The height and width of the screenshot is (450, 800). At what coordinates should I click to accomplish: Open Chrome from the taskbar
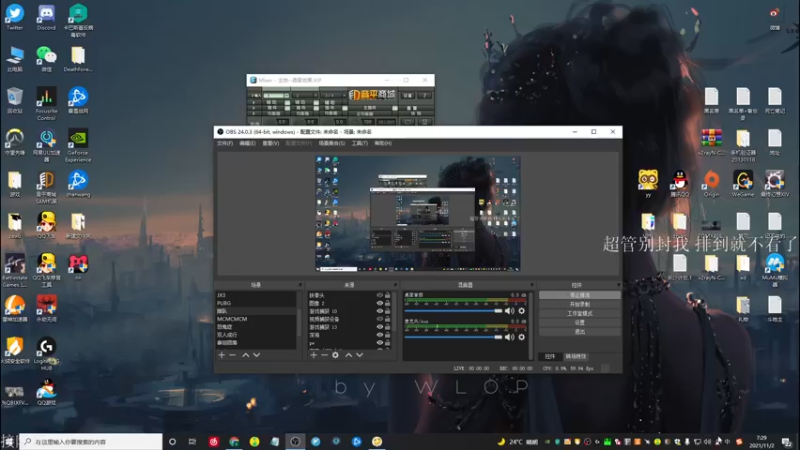(234, 441)
